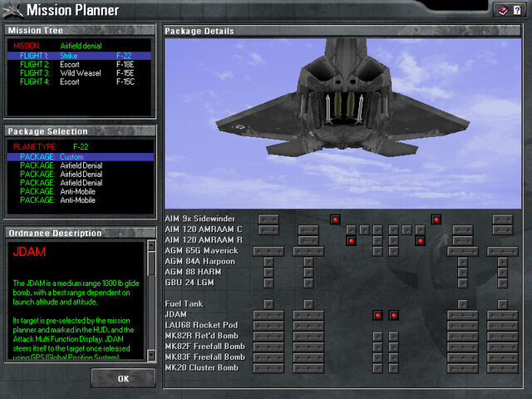This screenshot has height=399, width=532.
Task: Click leftmost Sidewinder hardpoint slot
Action: tap(268, 219)
